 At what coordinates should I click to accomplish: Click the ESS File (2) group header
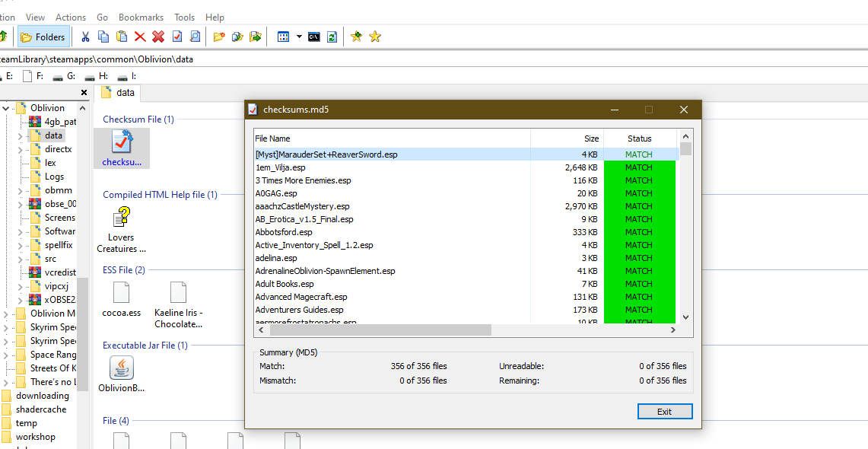pos(124,269)
